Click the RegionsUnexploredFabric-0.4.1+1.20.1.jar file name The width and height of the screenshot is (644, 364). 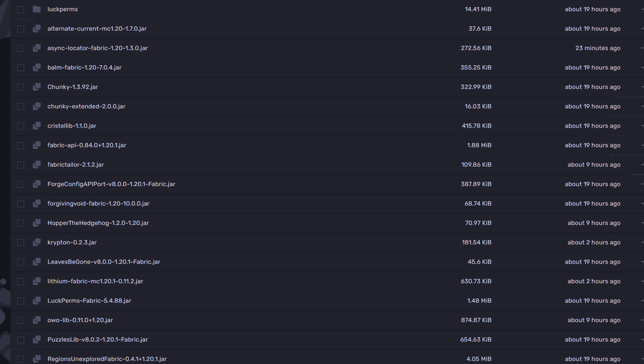click(107, 359)
